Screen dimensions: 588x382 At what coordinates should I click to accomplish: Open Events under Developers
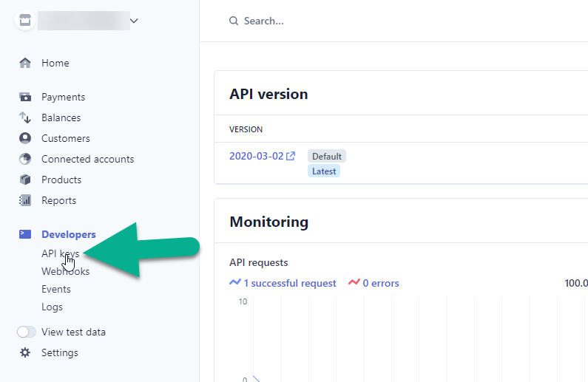56,289
